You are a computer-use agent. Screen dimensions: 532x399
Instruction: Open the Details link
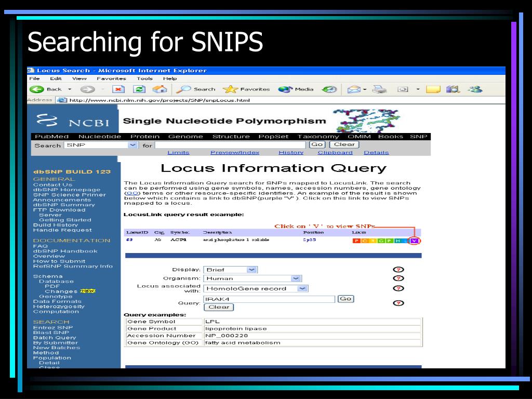[x=376, y=153]
